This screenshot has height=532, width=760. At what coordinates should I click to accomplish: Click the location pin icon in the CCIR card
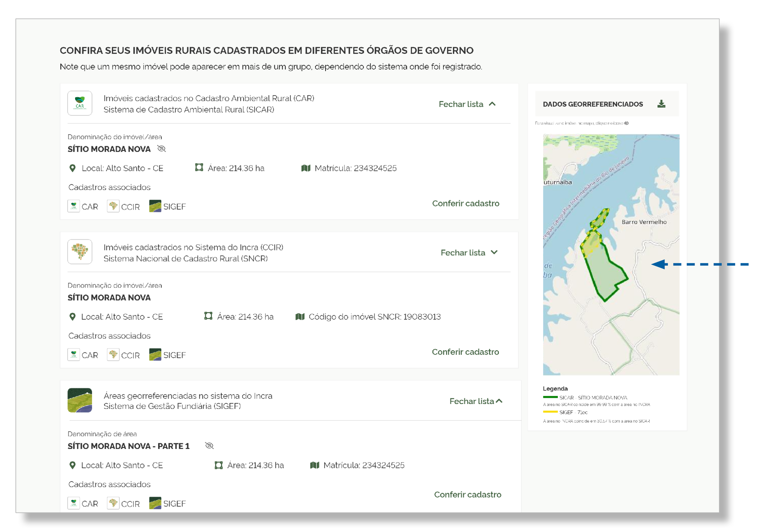pyautogui.click(x=72, y=317)
